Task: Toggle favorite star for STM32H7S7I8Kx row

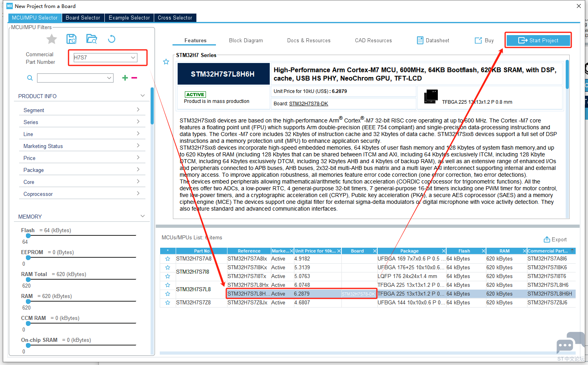Action: pos(168,268)
